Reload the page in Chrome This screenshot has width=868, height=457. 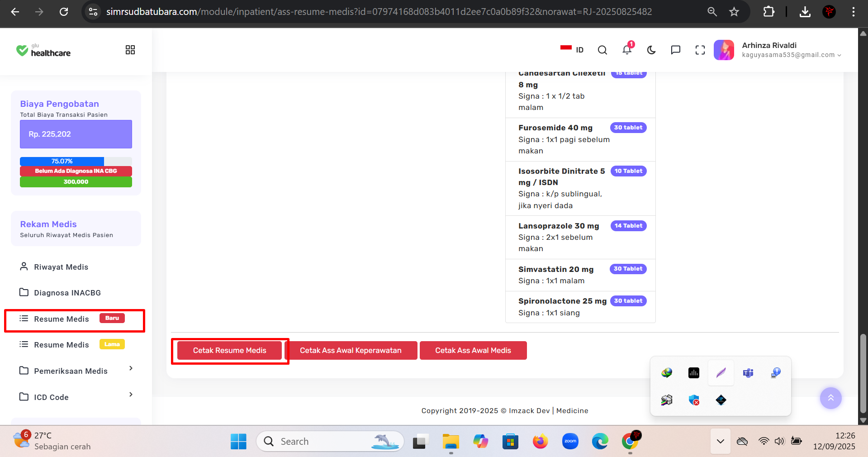(x=64, y=12)
